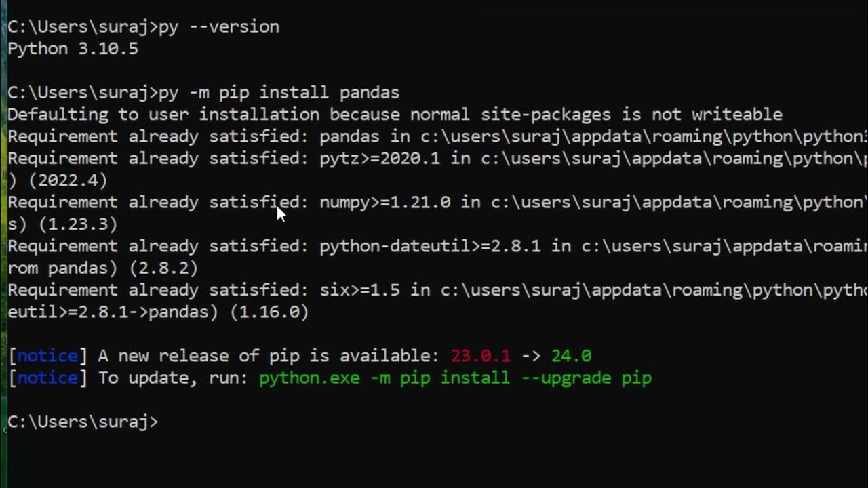Click the "py --version" command text
Screen dimensions: 868x488
[218, 27]
